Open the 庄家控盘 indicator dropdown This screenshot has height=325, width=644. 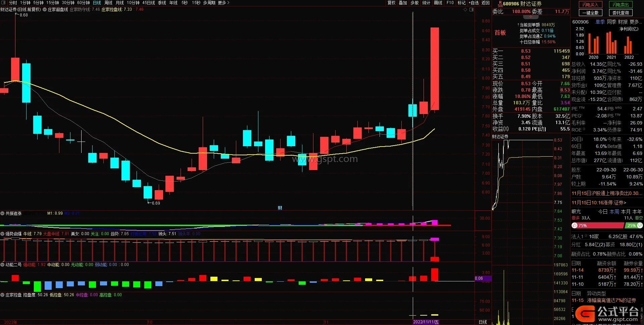point(3,295)
